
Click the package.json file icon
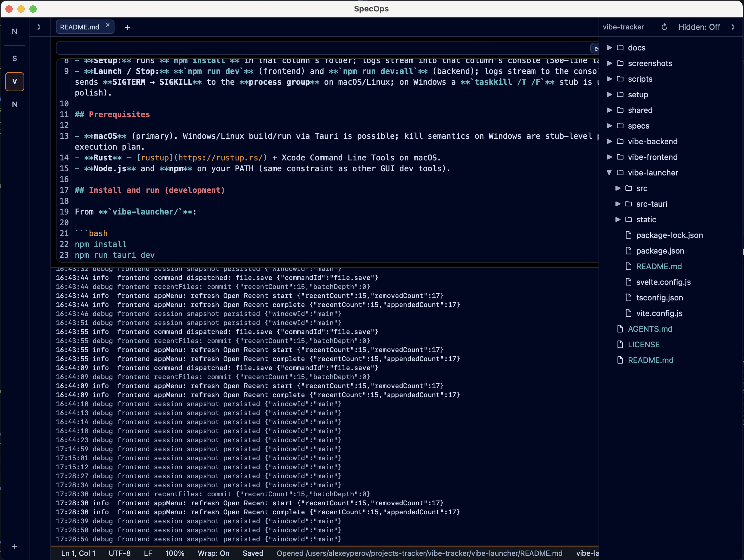[x=628, y=251]
